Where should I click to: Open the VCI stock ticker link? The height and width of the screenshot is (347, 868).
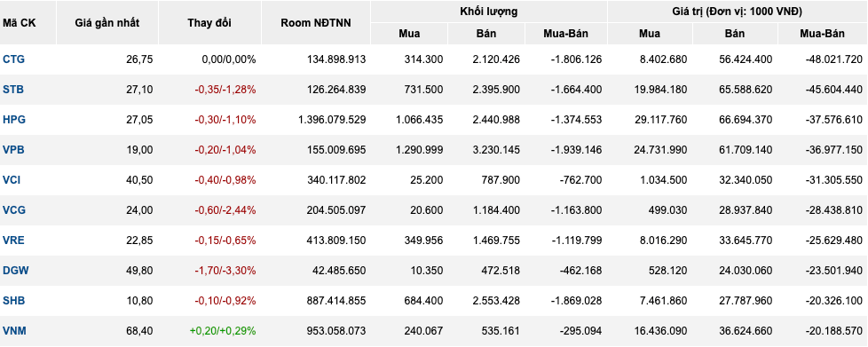pos(12,180)
